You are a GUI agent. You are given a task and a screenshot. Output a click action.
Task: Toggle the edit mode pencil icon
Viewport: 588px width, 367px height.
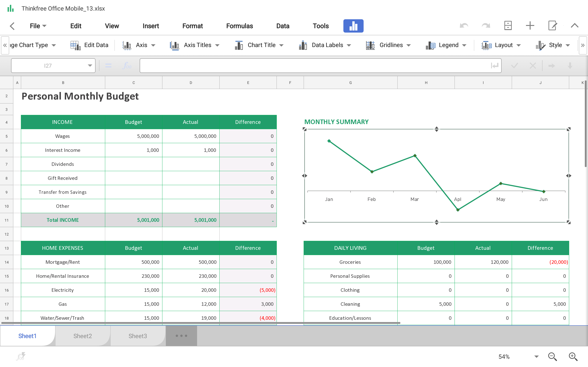(x=553, y=26)
